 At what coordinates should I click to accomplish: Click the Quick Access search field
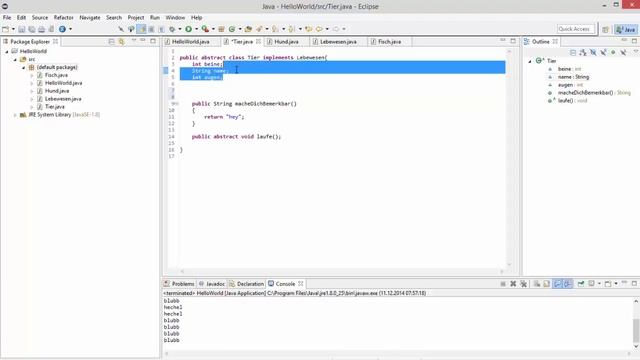(576, 29)
